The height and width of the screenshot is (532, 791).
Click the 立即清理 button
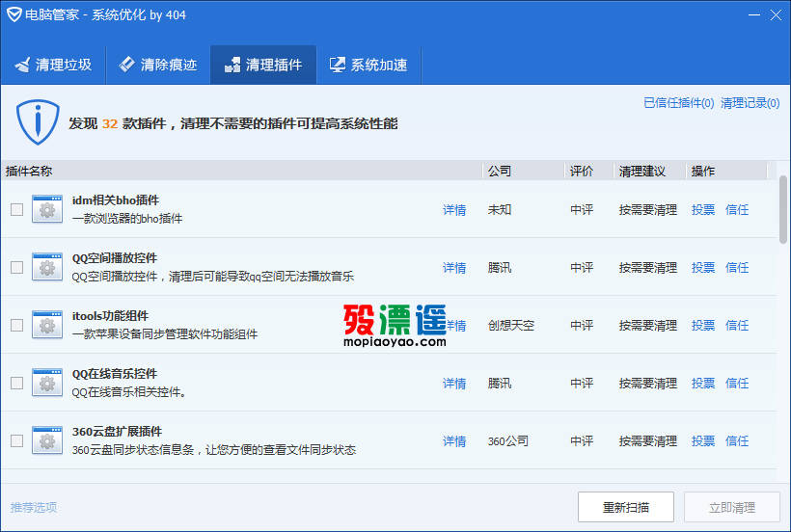pyautogui.click(x=732, y=507)
